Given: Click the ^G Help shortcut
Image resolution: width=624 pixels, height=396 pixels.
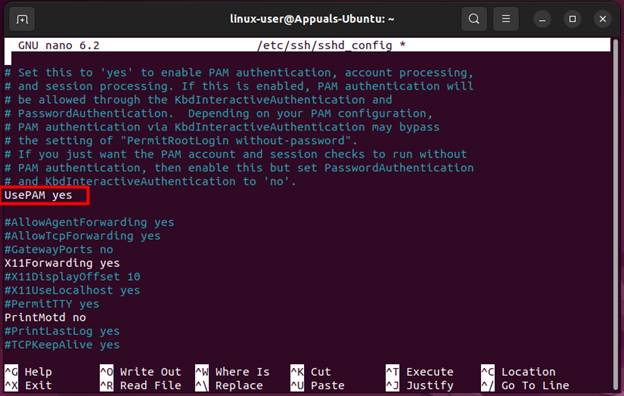Looking at the screenshot, I should 28,372.
